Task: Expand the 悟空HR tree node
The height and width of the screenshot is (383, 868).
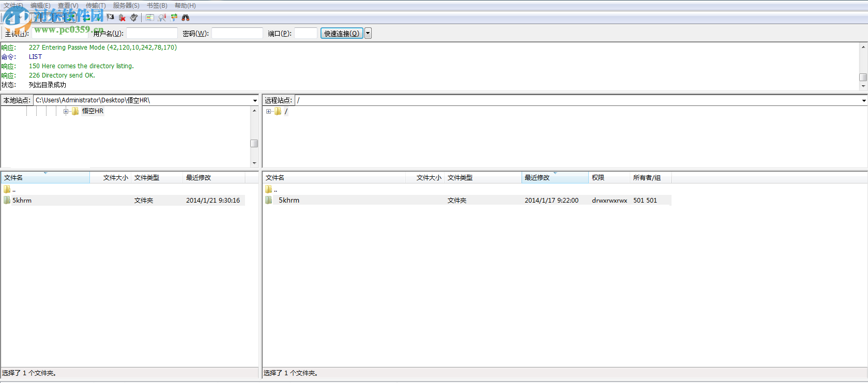Action: pos(66,111)
